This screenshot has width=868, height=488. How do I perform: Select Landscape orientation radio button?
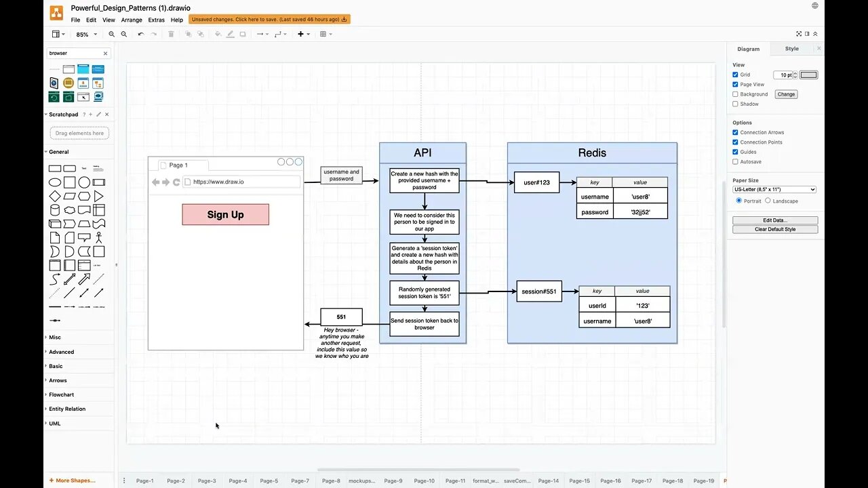pos(768,201)
